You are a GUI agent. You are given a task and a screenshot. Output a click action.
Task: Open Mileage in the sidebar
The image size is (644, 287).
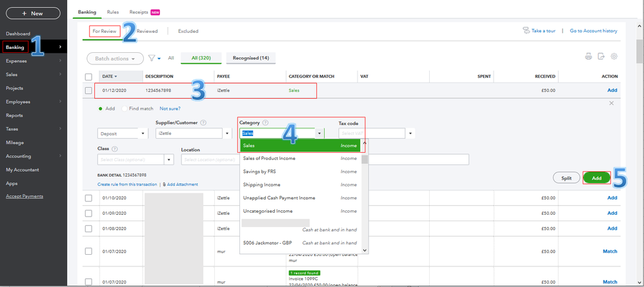click(15, 143)
